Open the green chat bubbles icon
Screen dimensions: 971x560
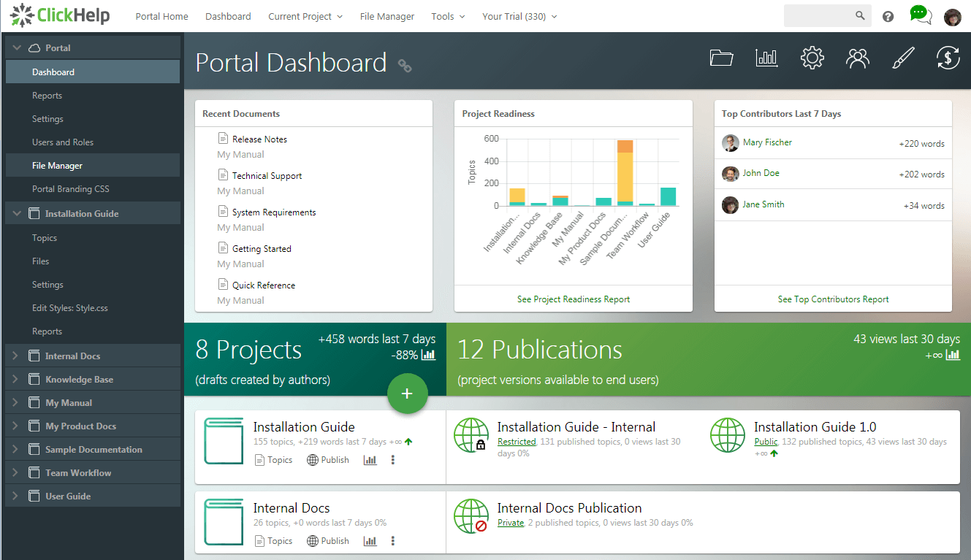pos(921,15)
